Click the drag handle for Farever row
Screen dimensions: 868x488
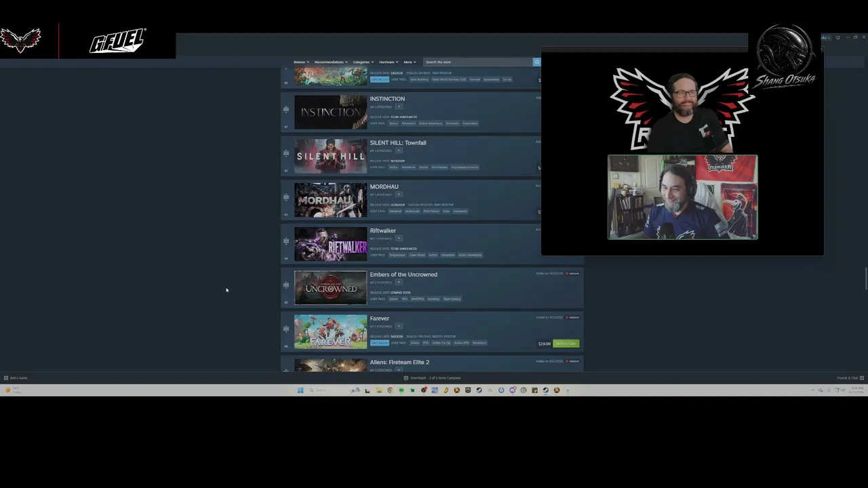286,329
